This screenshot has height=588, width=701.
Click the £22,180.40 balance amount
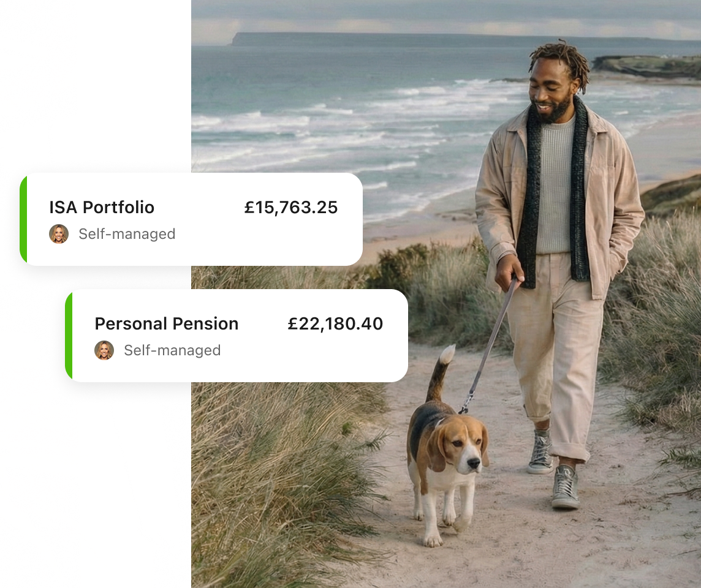coord(335,323)
